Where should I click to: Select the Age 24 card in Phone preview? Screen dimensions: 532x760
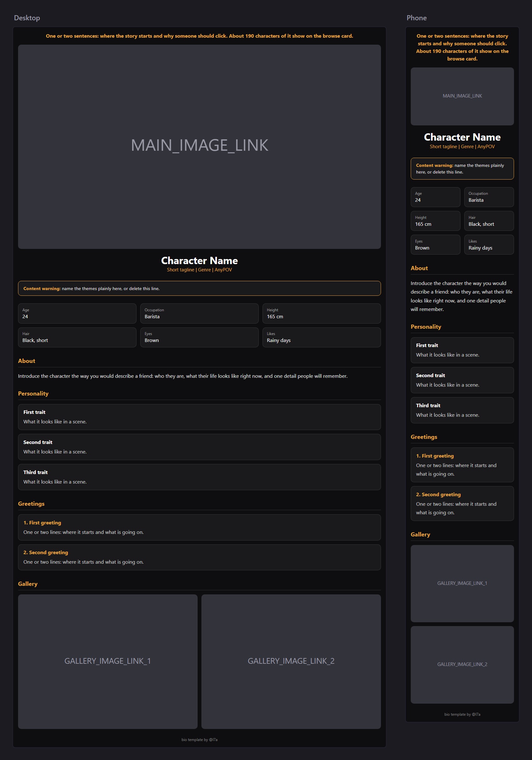pyautogui.click(x=435, y=197)
